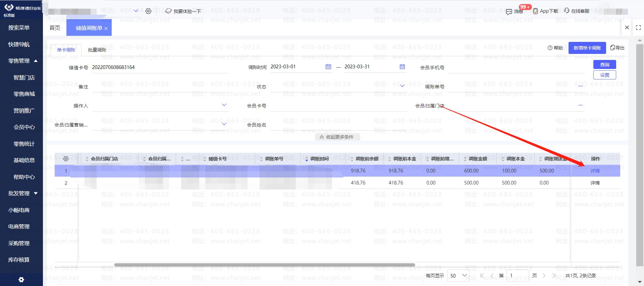Click the 我要体验一下 chat icon
Screen dimensions: 644x286
point(168,11)
